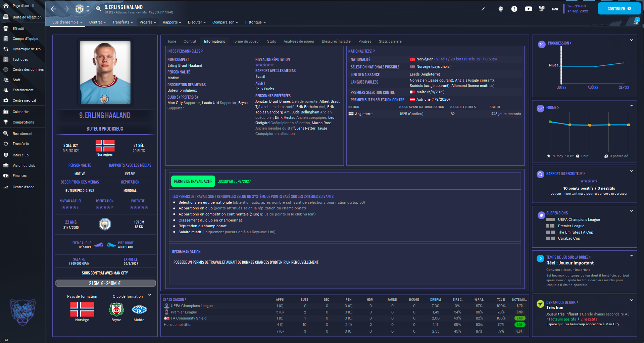Open the Transferts dropdown menu
Viewport: 644px width, 343px height.
[x=122, y=22]
